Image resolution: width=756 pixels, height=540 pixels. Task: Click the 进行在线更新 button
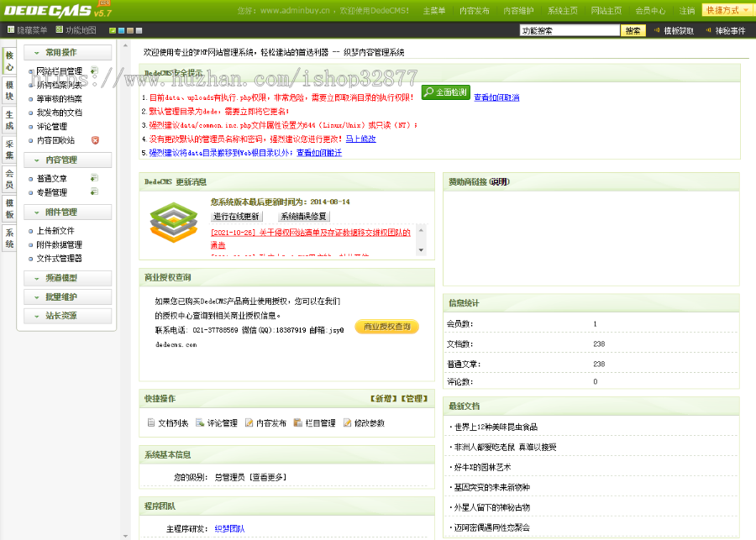click(236, 217)
